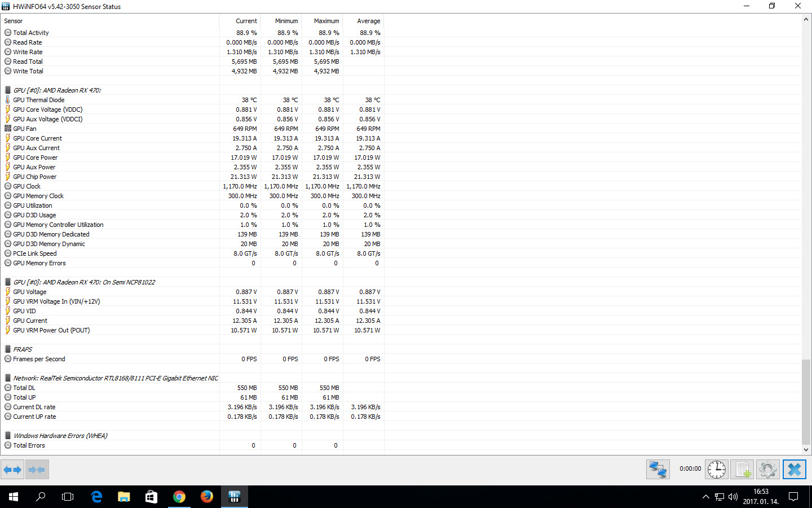Select the GPU Fan icon
The height and width of the screenshot is (508, 812).
coord(8,129)
